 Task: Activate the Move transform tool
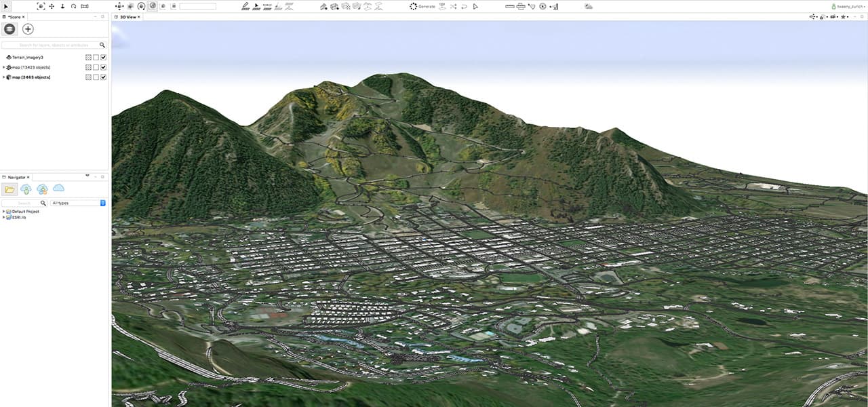coord(52,6)
